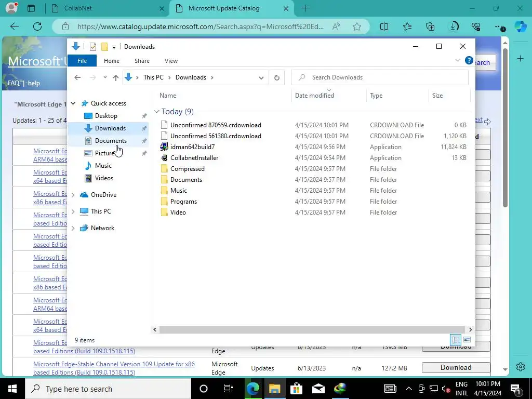The height and width of the screenshot is (399, 532).
Task: Reload the Microsoft Update Catalog page
Action: [x=37, y=26]
